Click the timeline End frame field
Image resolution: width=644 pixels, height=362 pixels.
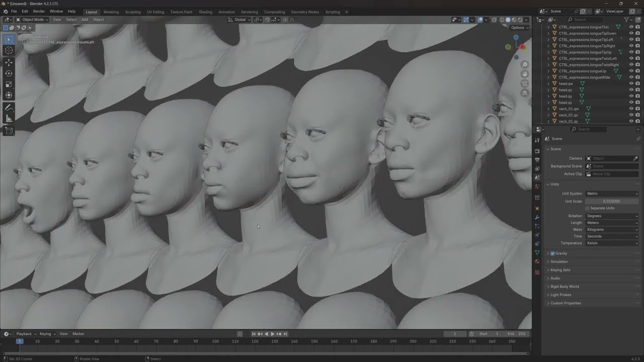517,334
